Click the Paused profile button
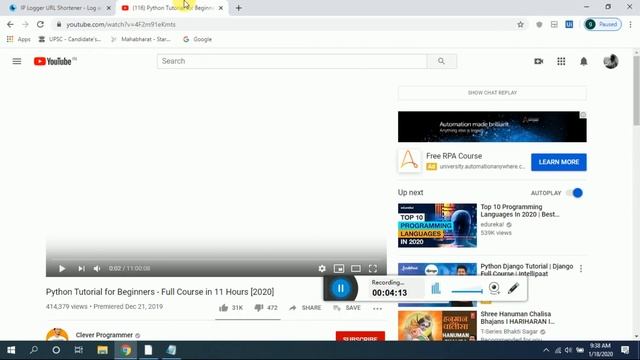The width and height of the screenshot is (640, 360). (x=603, y=24)
